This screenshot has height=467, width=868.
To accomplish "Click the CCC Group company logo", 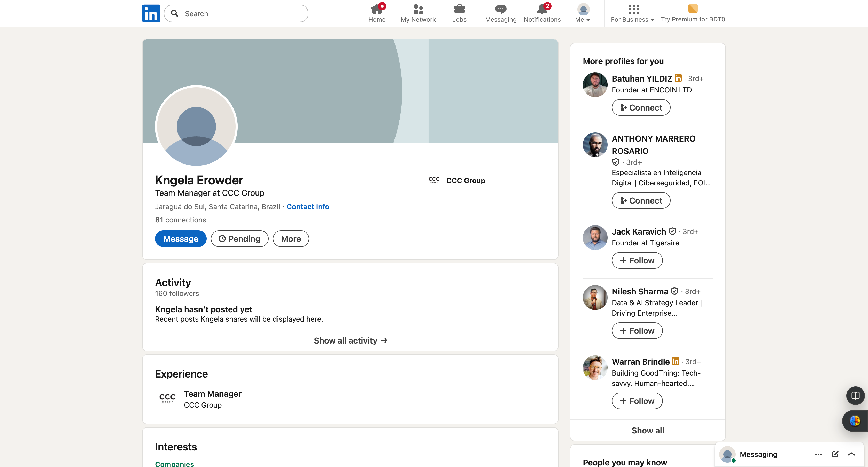I will [434, 180].
